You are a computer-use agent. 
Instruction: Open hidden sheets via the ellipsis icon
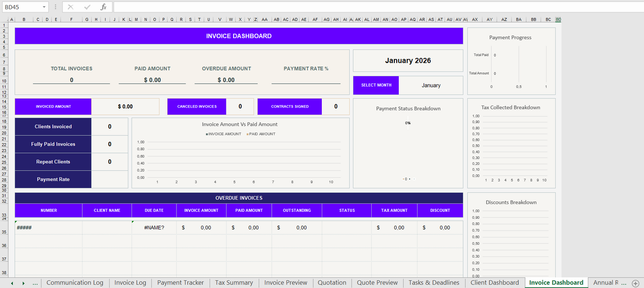click(35, 283)
